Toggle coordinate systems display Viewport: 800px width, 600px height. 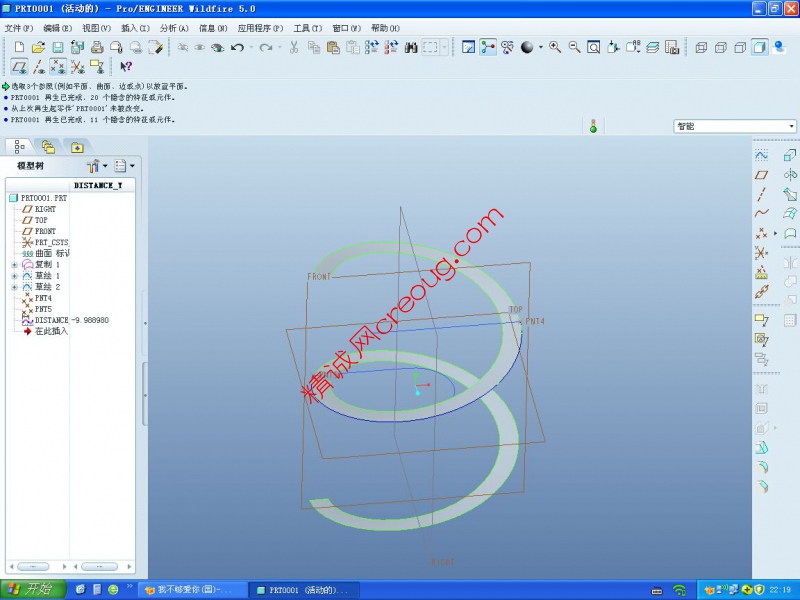(x=78, y=66)
